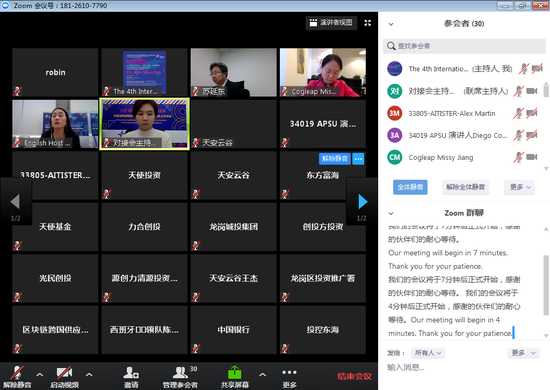Open the send-to 所有人 dropdown
Screen dimensions: 550x390
[428, 352]
